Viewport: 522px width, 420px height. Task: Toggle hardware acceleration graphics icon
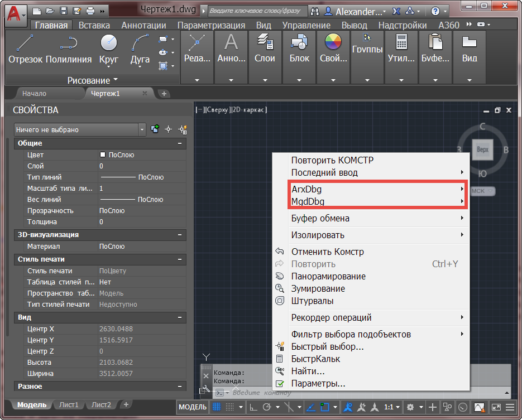tap(480, 407)
